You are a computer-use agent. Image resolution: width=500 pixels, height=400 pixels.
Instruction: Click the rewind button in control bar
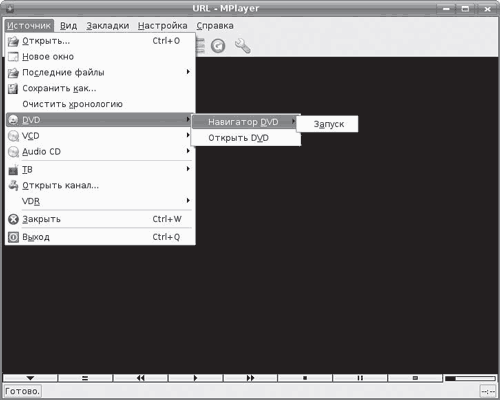click(140, 378)
